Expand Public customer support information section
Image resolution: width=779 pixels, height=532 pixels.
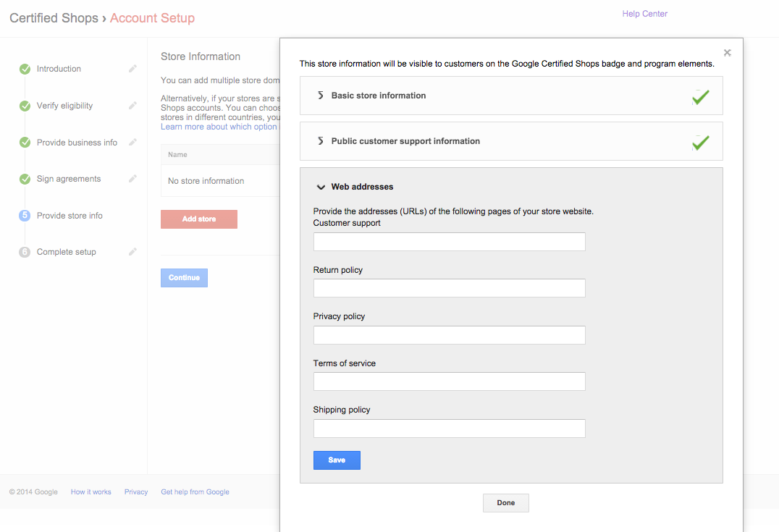point(321,141)
